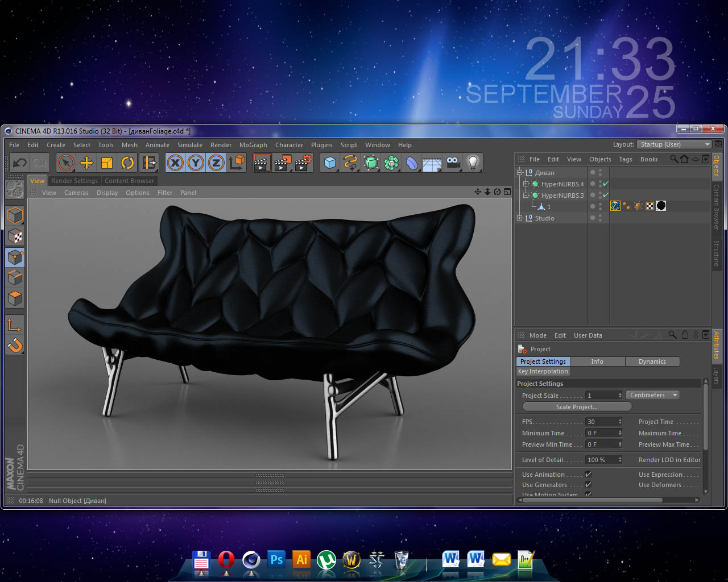Activate the Rotate tool
Viewport: 728px width, 582px height.
coord(127,163)
